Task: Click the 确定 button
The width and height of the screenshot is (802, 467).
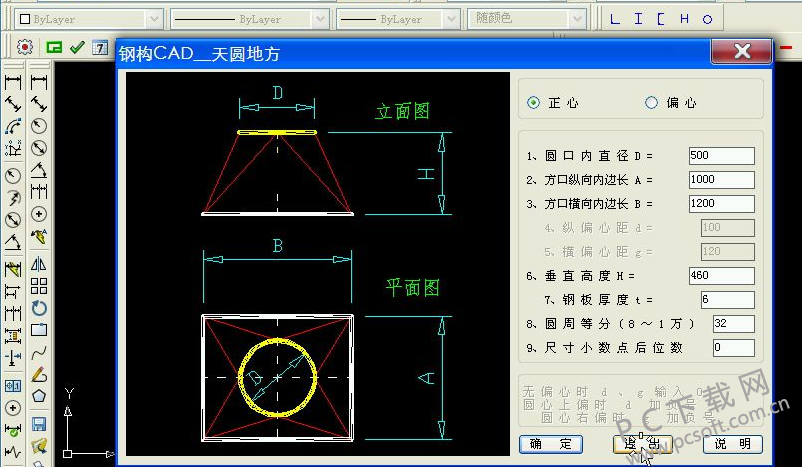Action: coord(551,443)
